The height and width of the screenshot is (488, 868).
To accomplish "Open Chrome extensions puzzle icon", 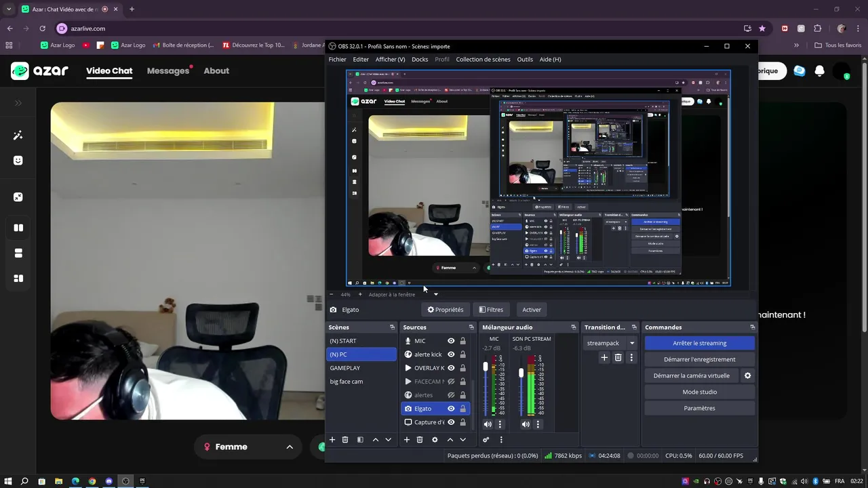I will [x=817, y=28].
